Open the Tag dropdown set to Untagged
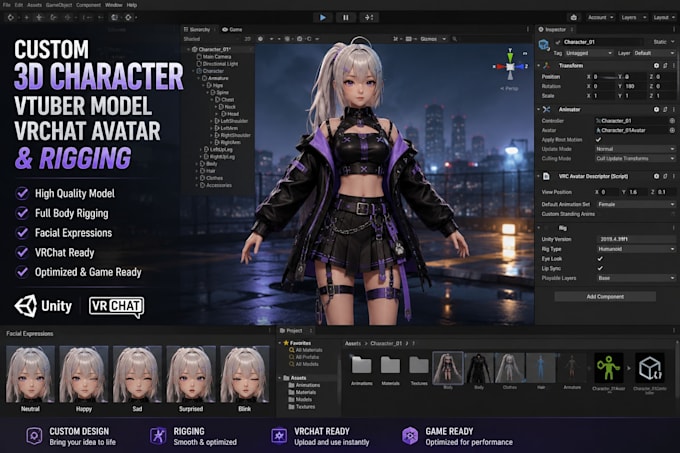Viewport: 680px width, 453px height. [589, 53]
